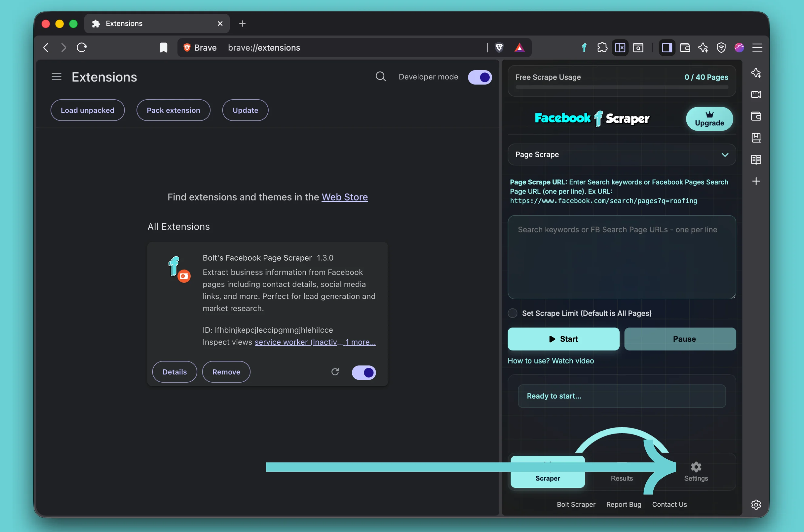Screen dimensions: 804x532
Task: Focus the search keywords URL text area
Action: [622, 257]
